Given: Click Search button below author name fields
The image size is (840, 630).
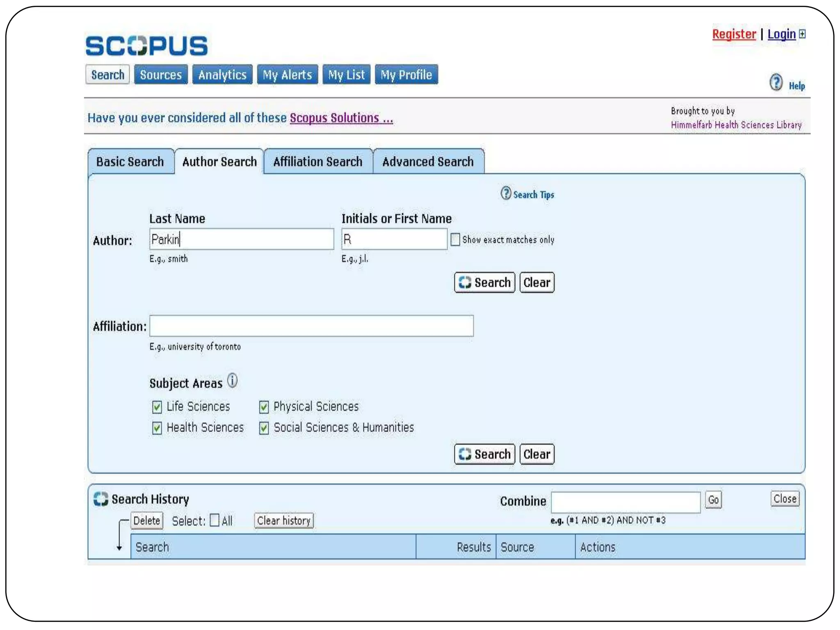Looking at the screenshot, I should (484, 282).
